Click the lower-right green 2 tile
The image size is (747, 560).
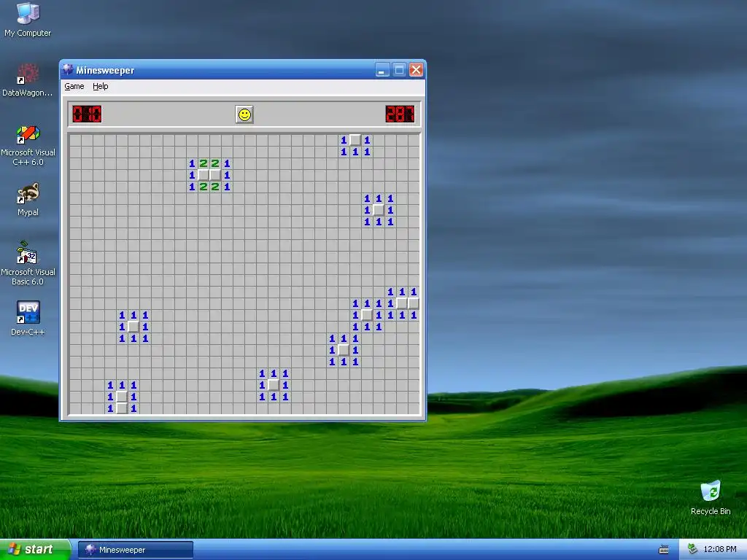click(x=215, y=187)
